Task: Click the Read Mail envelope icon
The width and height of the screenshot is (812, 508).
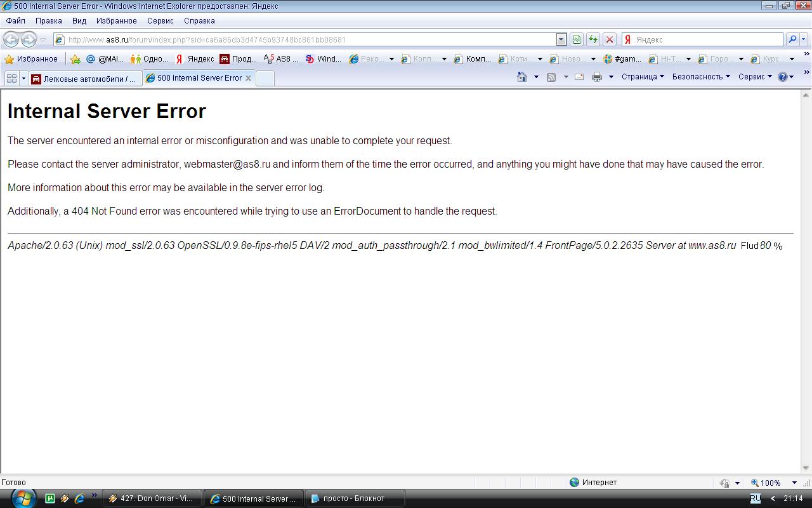Action: coord(579,77)
